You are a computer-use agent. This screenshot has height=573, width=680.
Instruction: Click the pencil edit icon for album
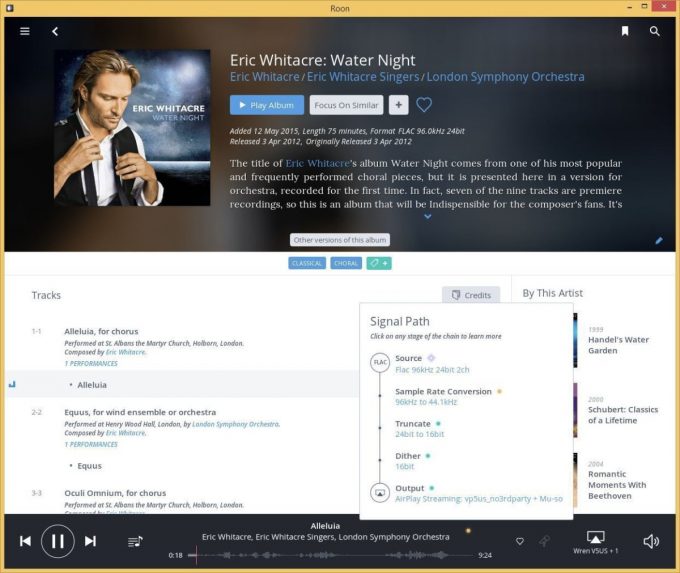pyautogui.click(x=659, y=240)
